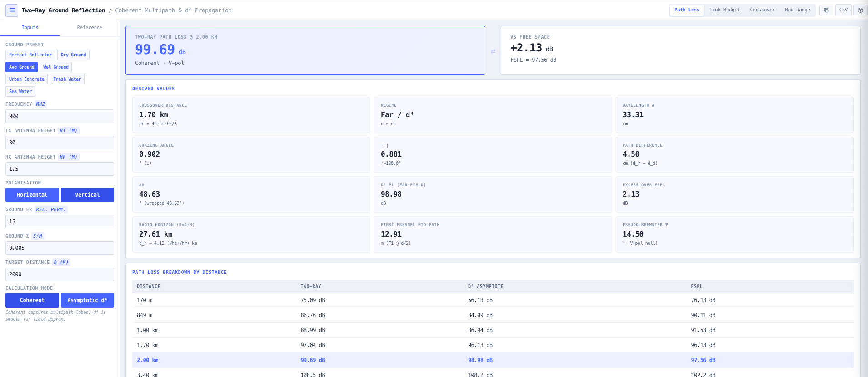Switch to the Link Budget tab

(x=724, y=10)
